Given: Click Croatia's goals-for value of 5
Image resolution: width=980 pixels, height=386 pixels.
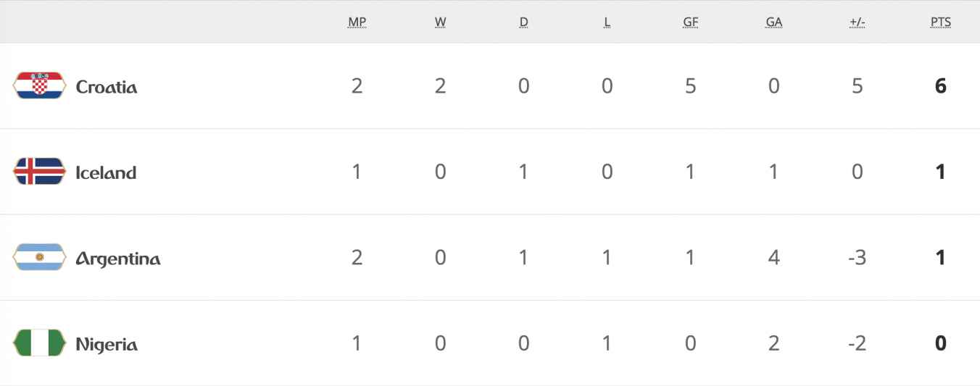Looking at the screenshot, I should click(x=690, y=86).
